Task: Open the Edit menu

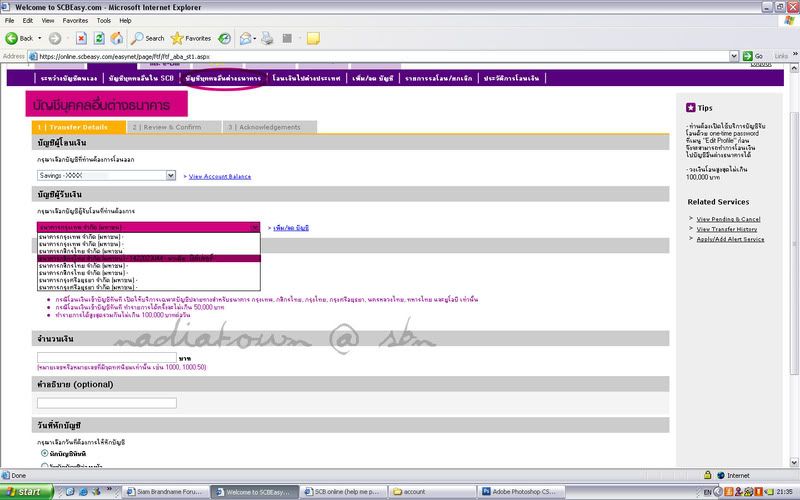Action: [x=28, y=20]
